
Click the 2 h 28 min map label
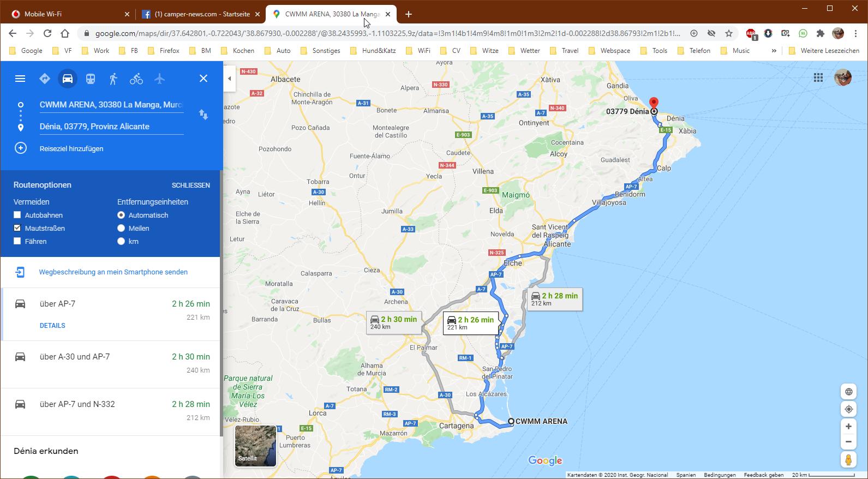click(x=554, y=299)
